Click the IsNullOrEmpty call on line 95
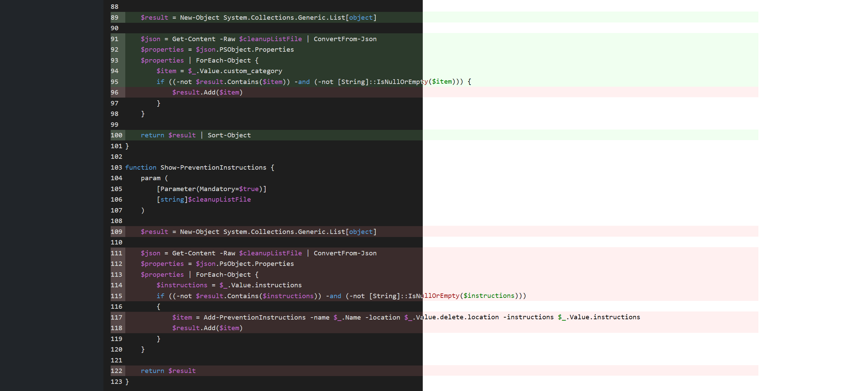Screen dimensions: 868x391 coord(402,82)
